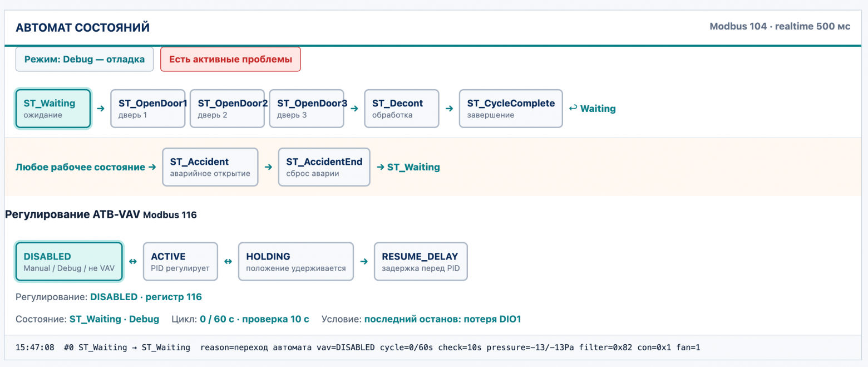Select the ST_CycleComplete state box
The height and width of the screenshot is (367, 868).
coord(511,109)
